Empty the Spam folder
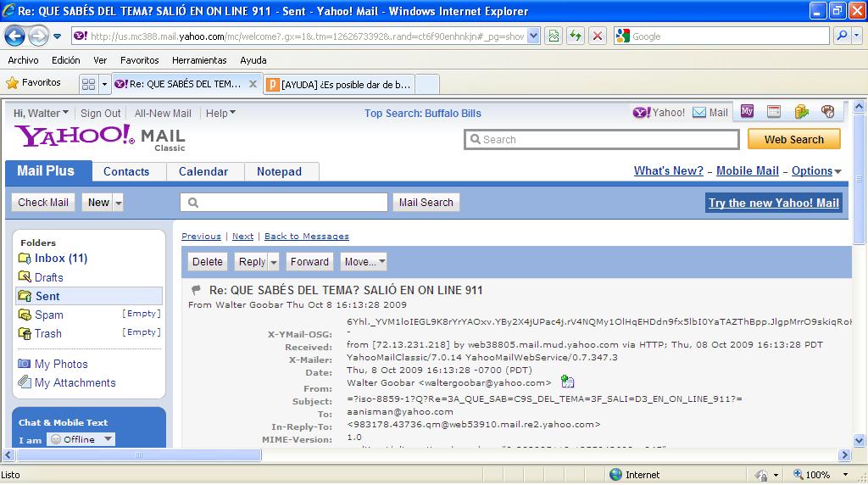The width and height of the screenshot is (868, 485). pos(142,314)
